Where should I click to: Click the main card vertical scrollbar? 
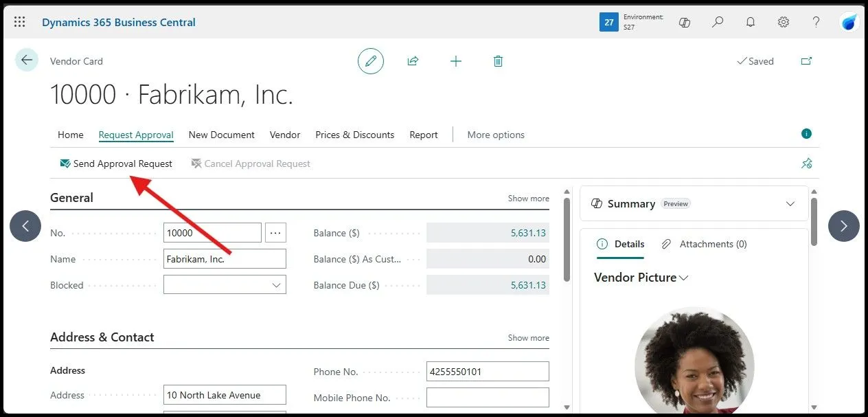click(x=567, y=240)
